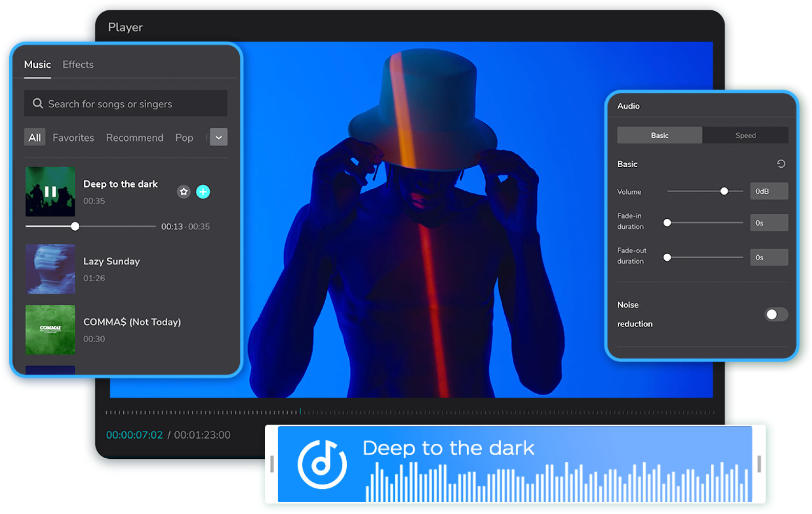The height and width of the screenshot is (514, 812).
Task: Expand the music category dropdown arrow
Action: (x=218, y=137)
